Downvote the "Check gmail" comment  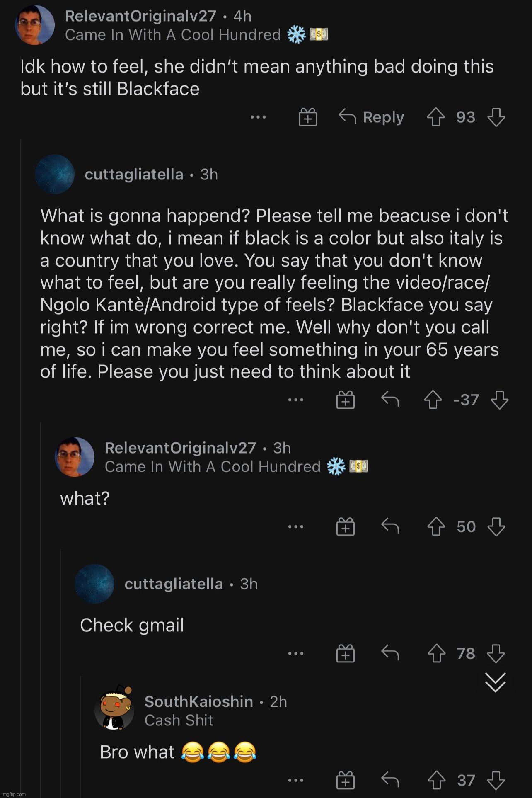(496, 654)
